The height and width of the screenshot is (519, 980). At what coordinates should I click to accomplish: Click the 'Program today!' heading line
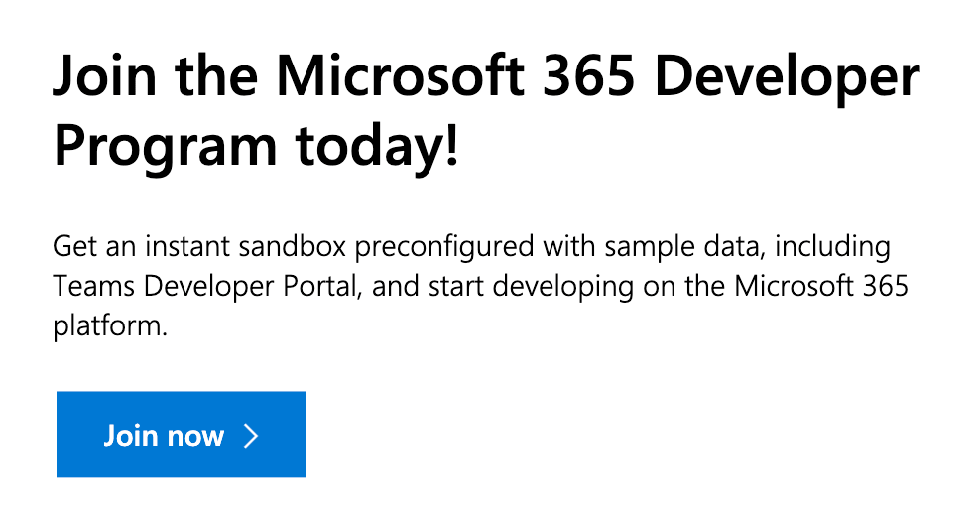pos(256,148)
